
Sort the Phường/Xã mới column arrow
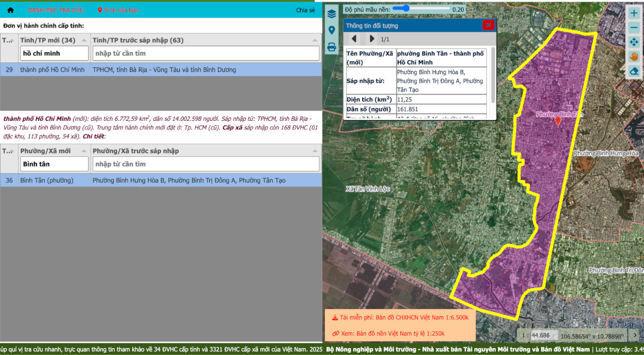[x=83, y=151]
